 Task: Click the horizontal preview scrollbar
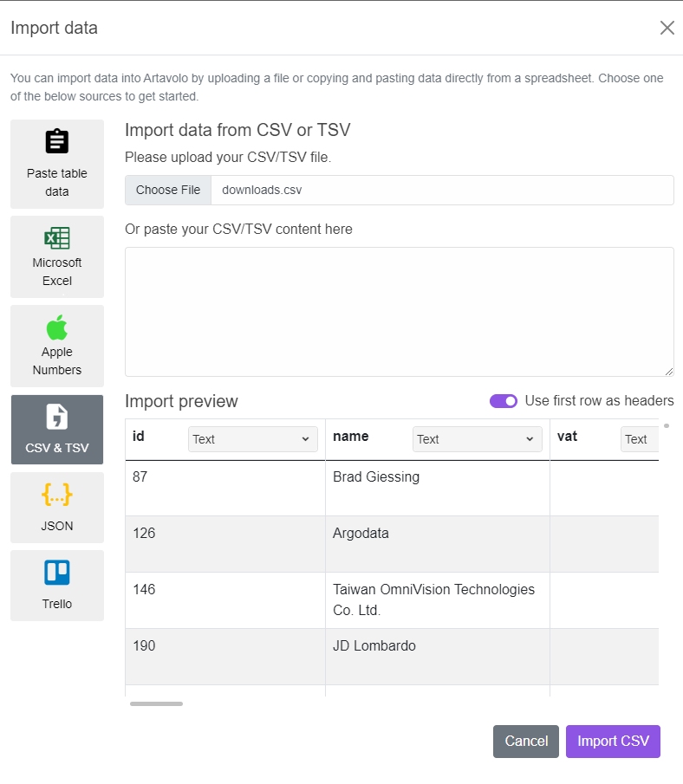156,704
